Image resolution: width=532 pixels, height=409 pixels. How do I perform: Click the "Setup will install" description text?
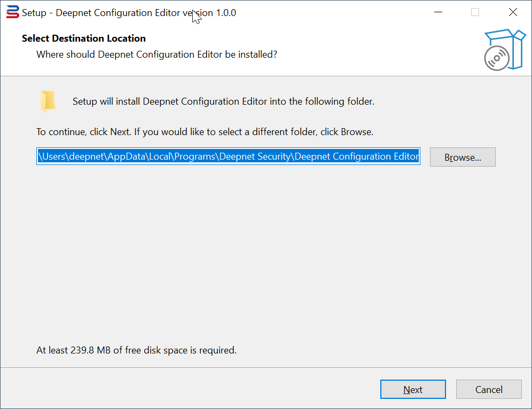223,101
